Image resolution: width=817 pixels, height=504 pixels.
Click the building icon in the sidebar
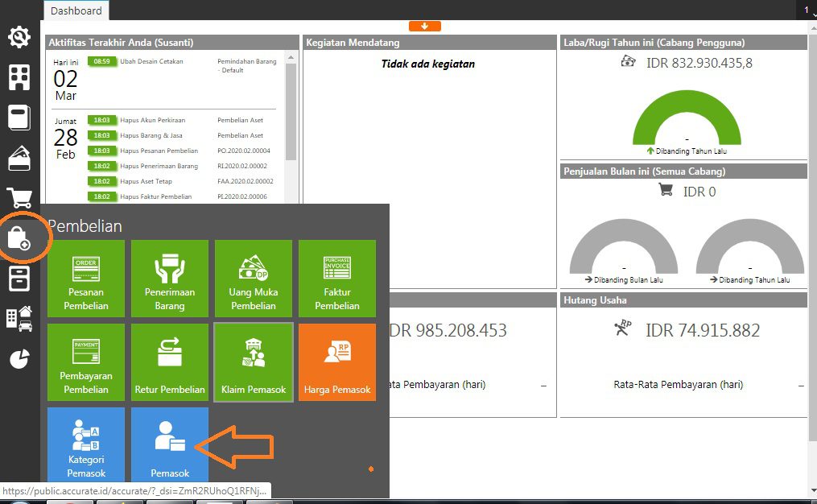(x=19, y=77)
